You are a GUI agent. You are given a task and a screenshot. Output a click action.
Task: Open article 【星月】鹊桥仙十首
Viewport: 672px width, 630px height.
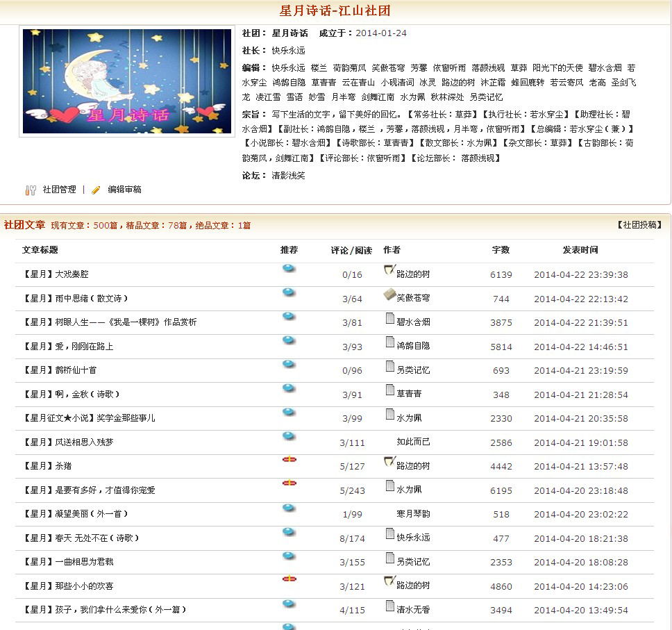60,370
